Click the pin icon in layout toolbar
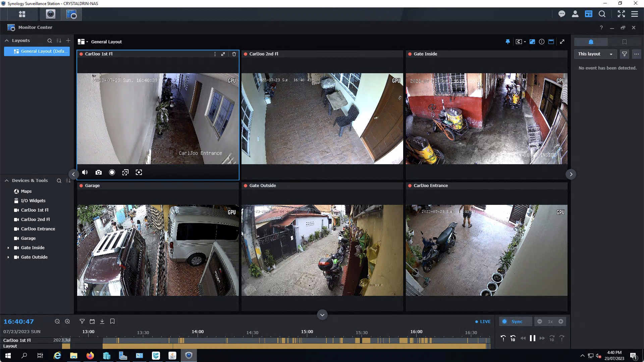 508,42
